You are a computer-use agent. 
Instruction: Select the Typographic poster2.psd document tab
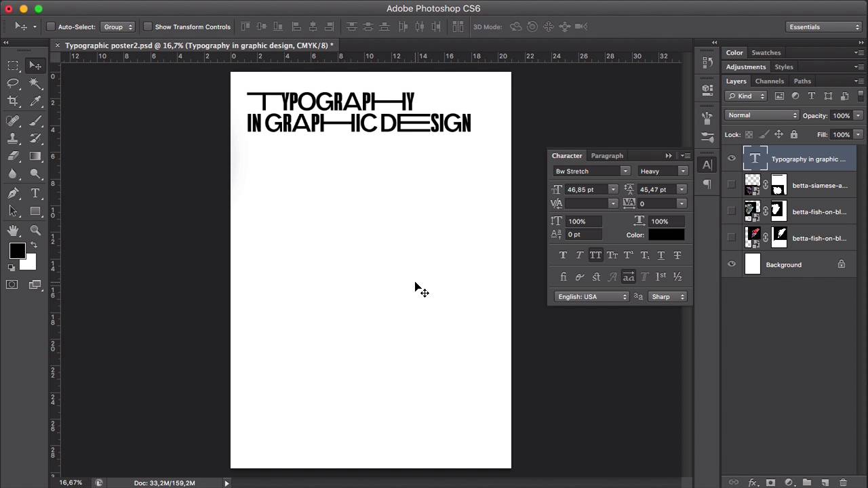pyautogui.click(x=199, y=45)
